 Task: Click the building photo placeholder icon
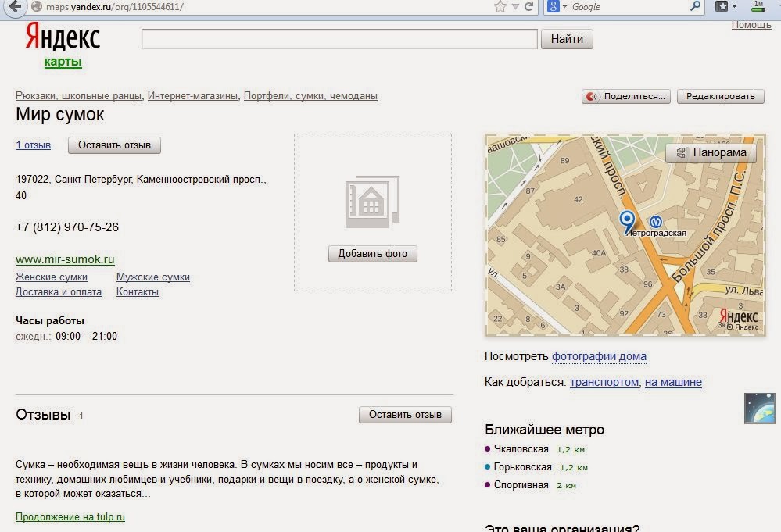(373, 202)
